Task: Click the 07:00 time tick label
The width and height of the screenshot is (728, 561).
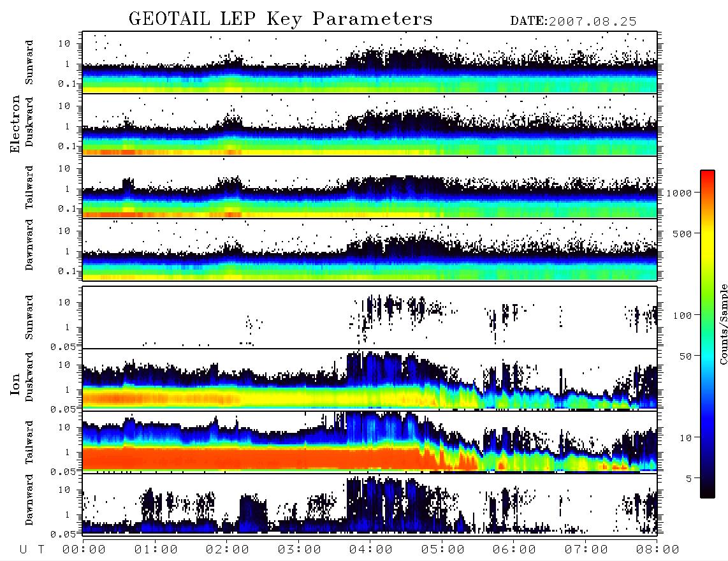Action: coord(586,550)
